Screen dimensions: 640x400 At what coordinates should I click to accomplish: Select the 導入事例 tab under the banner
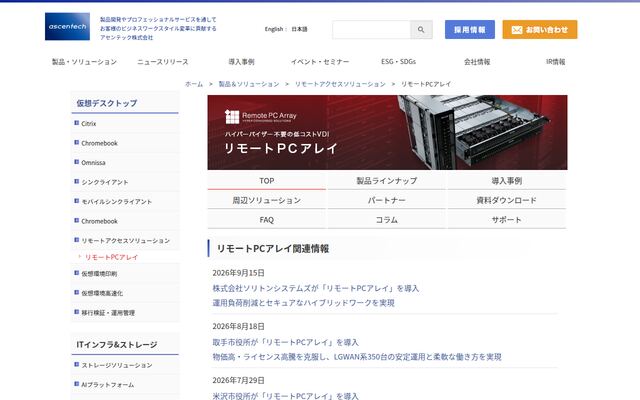click(507, 180)
